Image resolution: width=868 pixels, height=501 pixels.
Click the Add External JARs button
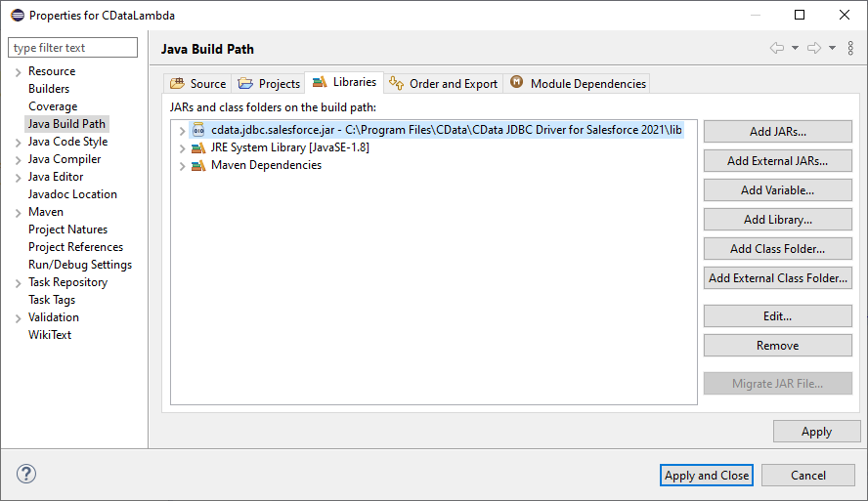click(777, 161)
